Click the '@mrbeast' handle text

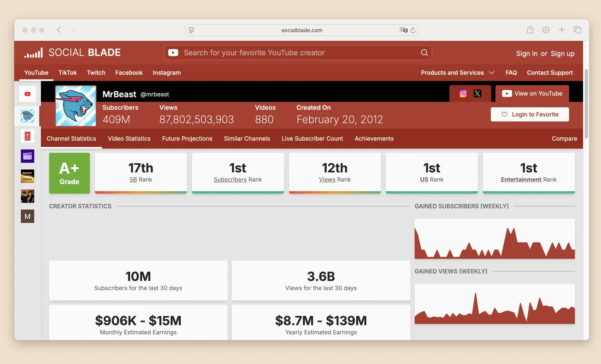coord(155,95)
